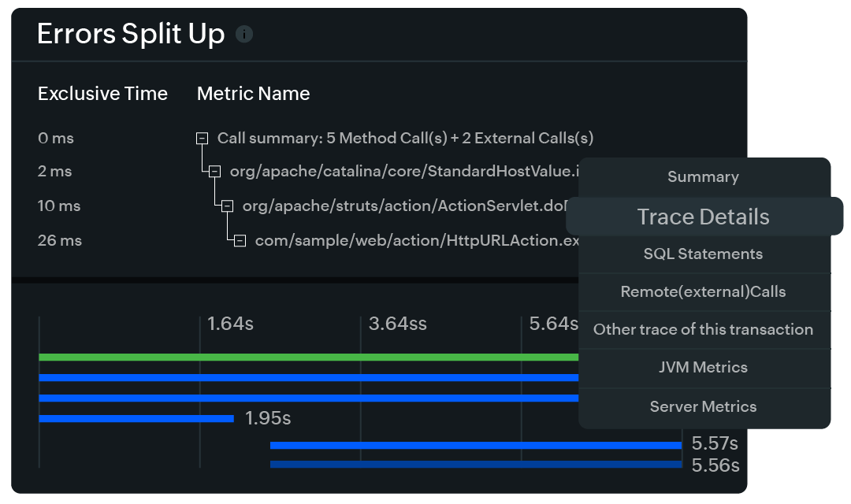Open JVM Metrics from the menu

tap(703, 368)
